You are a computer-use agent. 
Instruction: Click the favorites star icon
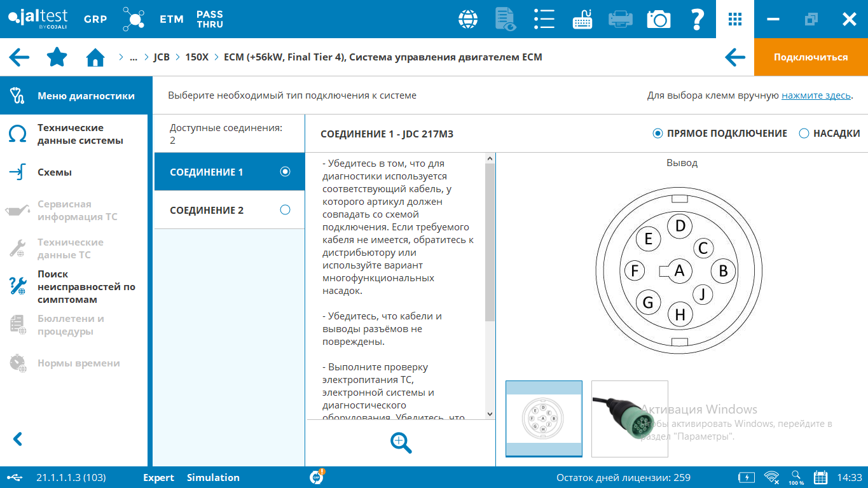(57, 57)
